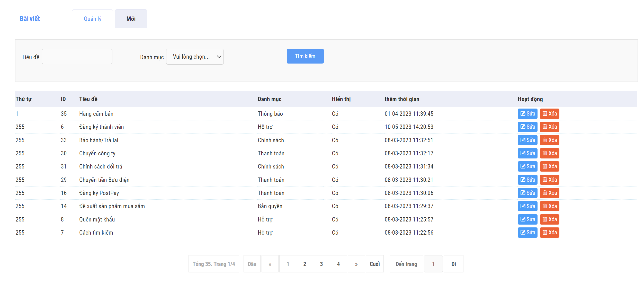Edit the 'Chính sách đổi trả' entry

[527, 166]
